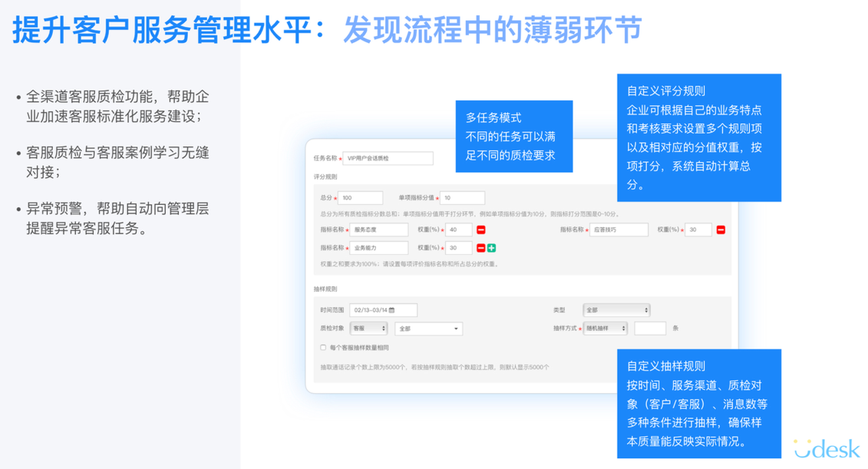This screenshot has width=868, height=469.
Task: Select the 任务名称 field showing VIP用户会话质检
Action: [x=388, y=157]
